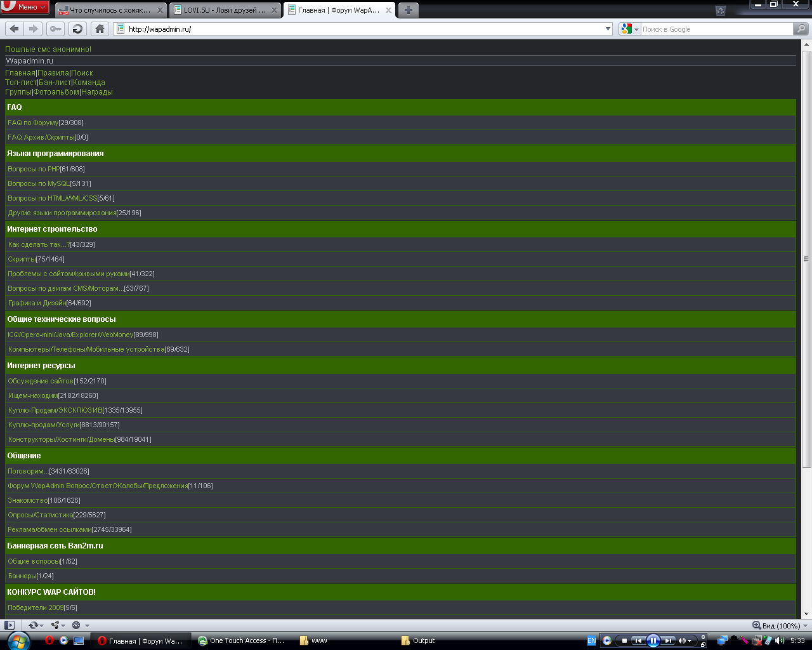
Task: Reload the wapadmin.ru page
Action: coord(77,29)
